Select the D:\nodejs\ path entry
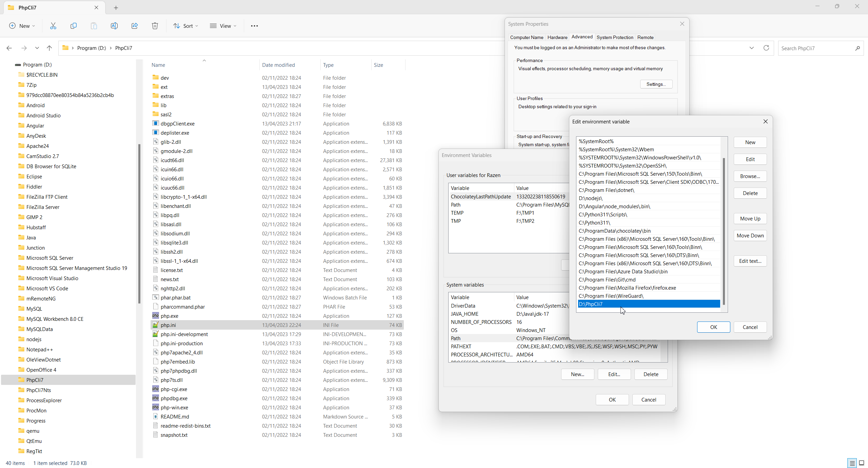The width and height of the screenshot is (868, 468). click(591, 198)
